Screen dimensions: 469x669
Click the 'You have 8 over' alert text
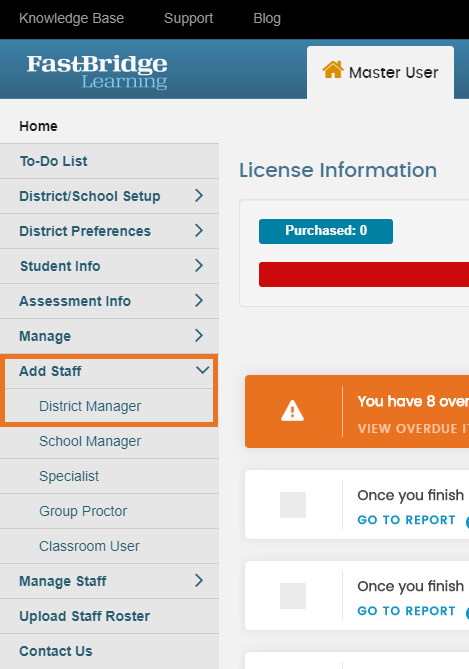[x=413, y=401]
